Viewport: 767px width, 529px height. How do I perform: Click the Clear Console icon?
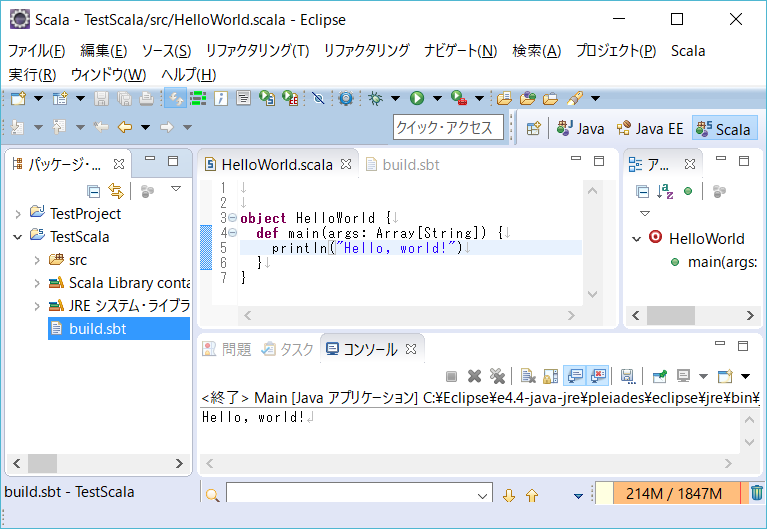(528, 376)
